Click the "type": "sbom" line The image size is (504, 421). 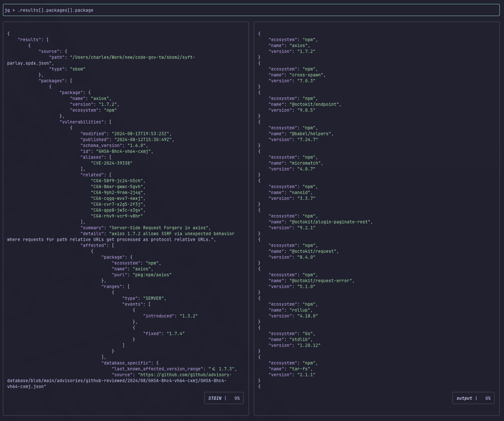pyautogui.click(x=67, y=69)
